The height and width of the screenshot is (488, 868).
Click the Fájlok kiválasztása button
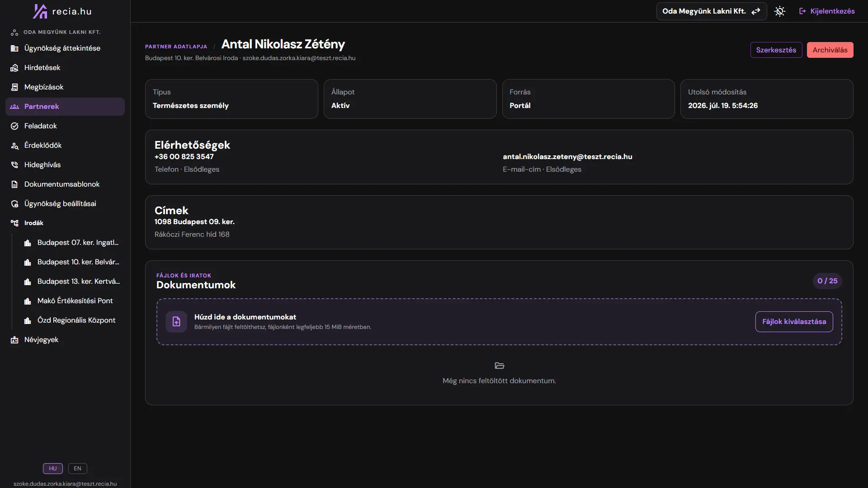coord(794,322)
